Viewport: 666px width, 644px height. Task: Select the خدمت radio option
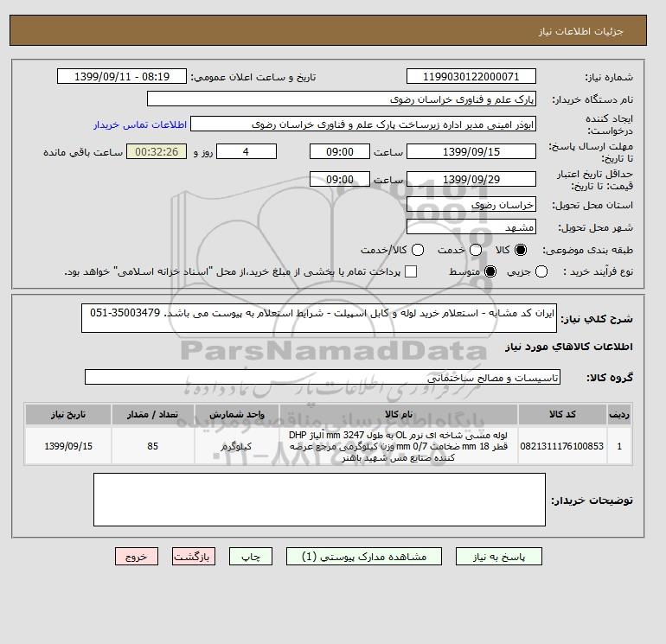click(476, 250)
